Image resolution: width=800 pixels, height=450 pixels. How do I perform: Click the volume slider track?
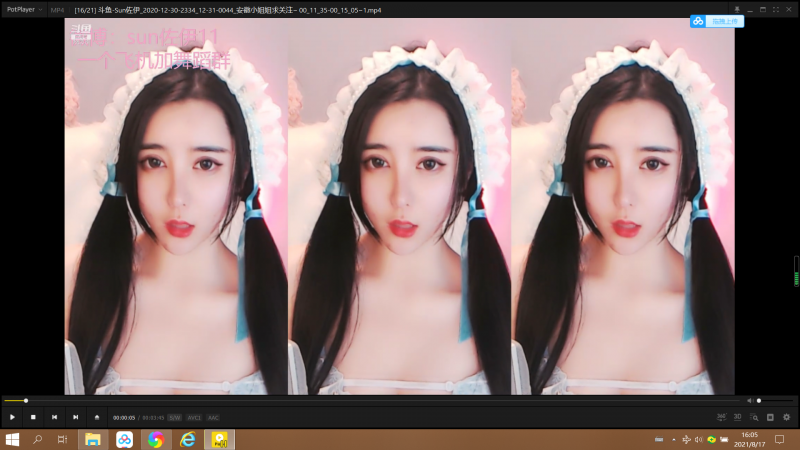[775, 401]
